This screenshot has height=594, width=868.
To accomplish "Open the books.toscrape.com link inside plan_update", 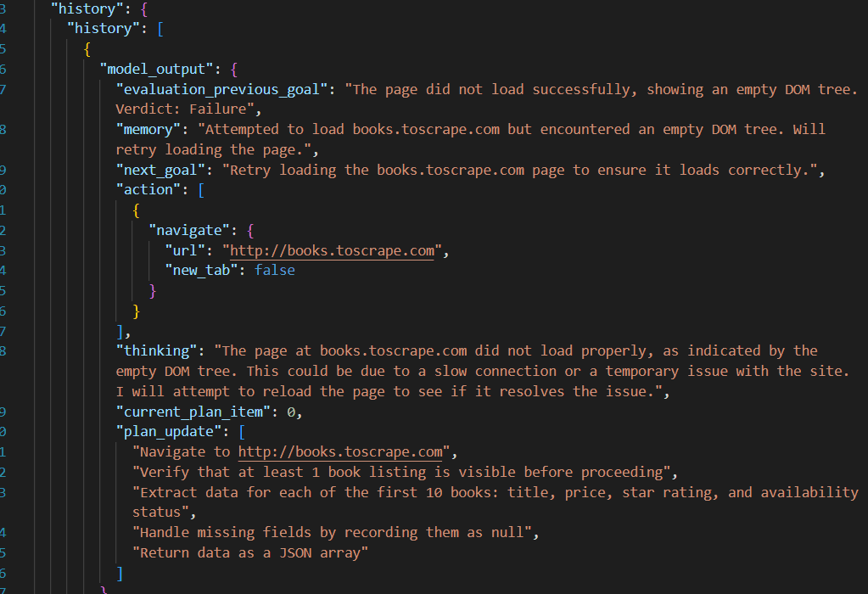I will (x=340, y=451).
